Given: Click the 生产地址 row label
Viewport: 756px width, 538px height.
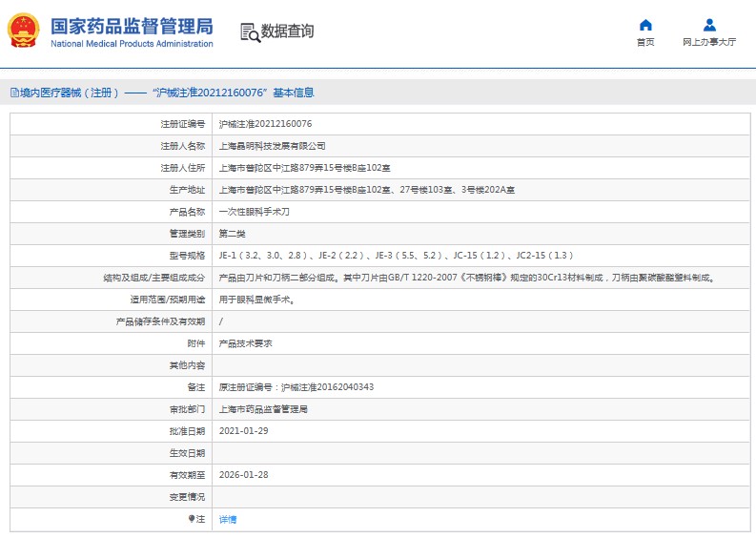Looking at the screenshot, I should (x=187, y=190).
